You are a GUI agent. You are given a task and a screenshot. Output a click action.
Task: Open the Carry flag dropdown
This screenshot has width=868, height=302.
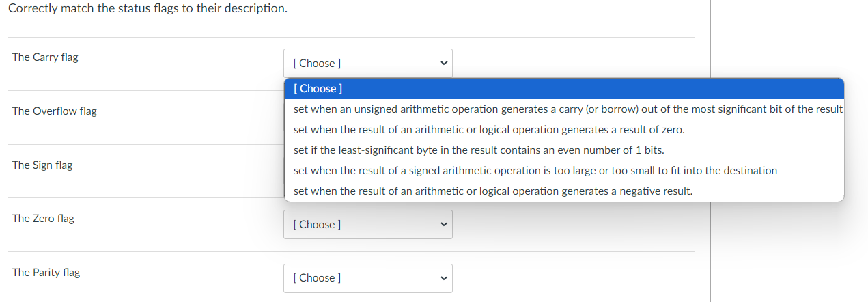point(367,63)
